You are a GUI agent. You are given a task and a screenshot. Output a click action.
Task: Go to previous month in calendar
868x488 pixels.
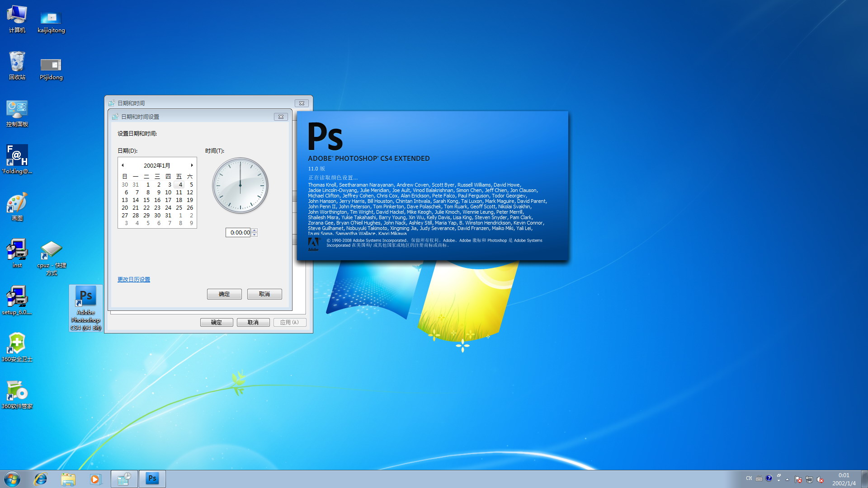coord(123,165)
